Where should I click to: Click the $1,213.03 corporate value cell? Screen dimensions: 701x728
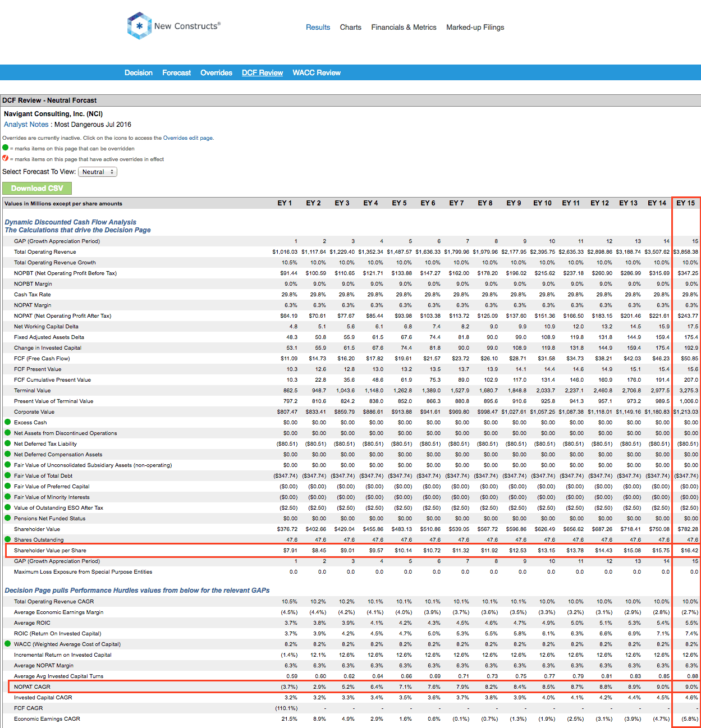(686, 412)
